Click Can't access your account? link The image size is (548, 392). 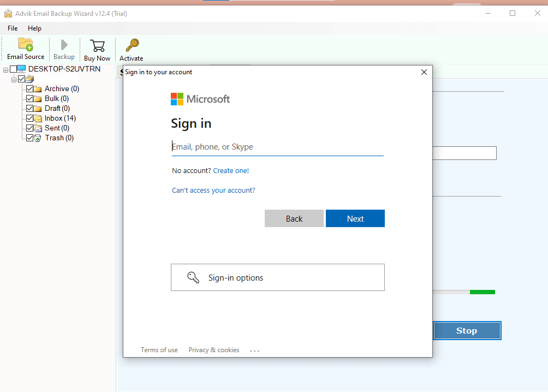click(213, 190)
